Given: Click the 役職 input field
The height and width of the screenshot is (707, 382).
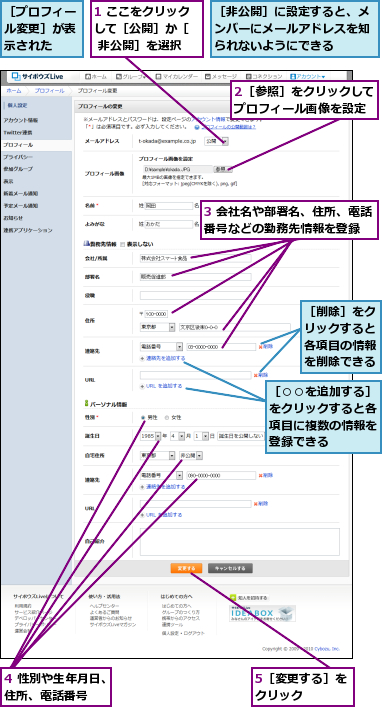Looking at the screenshot, I should coord(195,295).
